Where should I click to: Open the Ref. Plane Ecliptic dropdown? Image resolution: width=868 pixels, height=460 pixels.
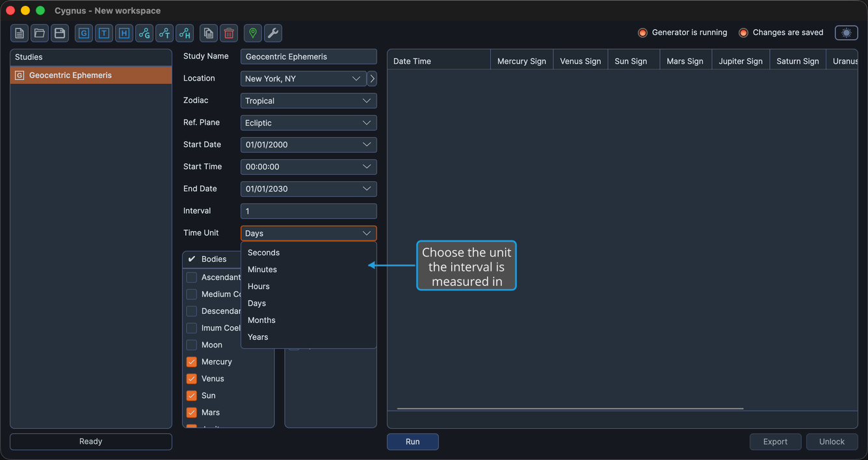pos(308,123)
